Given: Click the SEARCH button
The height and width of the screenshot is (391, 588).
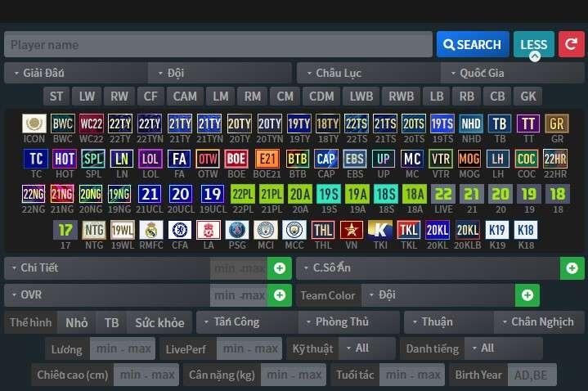Looking at the screenshot, I should (473, 45).
